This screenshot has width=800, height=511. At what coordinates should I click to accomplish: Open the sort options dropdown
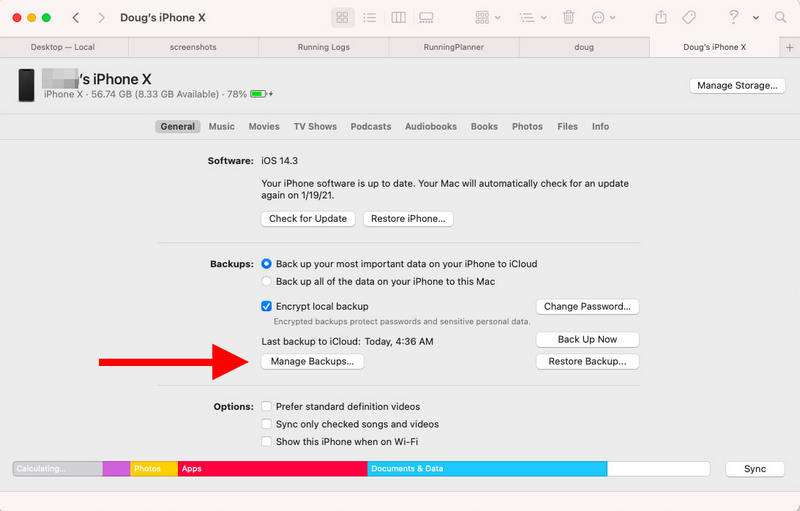tap(533, 18)
